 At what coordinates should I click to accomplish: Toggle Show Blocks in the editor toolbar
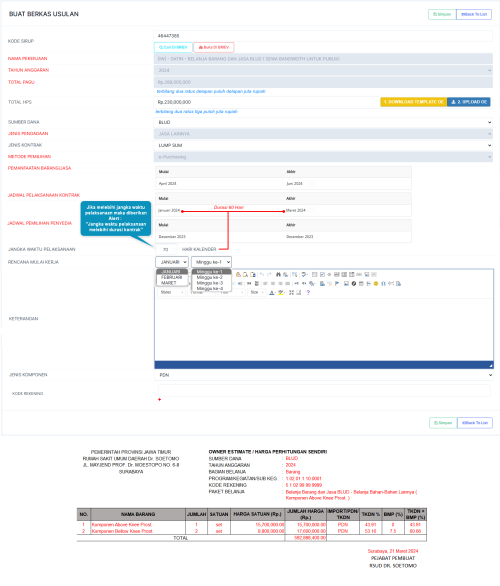299,292
